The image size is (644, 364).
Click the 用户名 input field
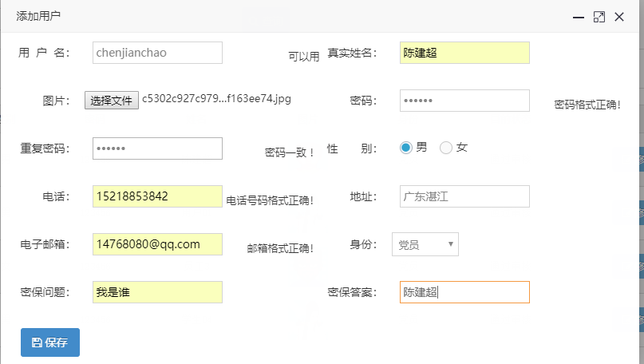(157, 53)
